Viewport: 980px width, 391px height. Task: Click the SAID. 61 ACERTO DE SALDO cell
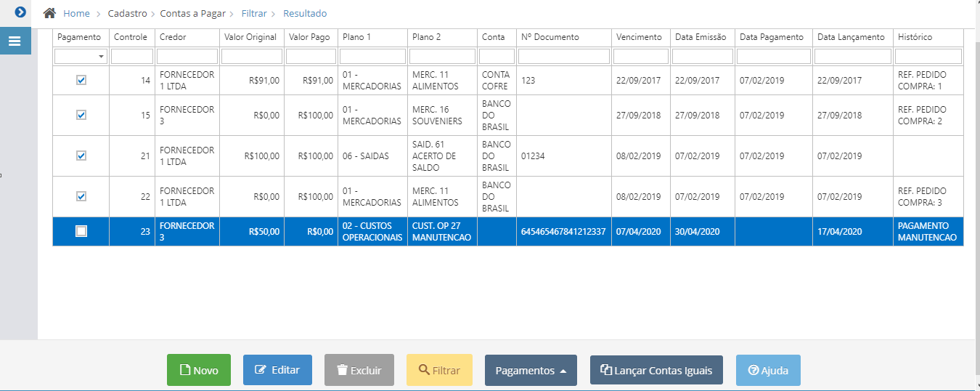[x=442, y=156]
